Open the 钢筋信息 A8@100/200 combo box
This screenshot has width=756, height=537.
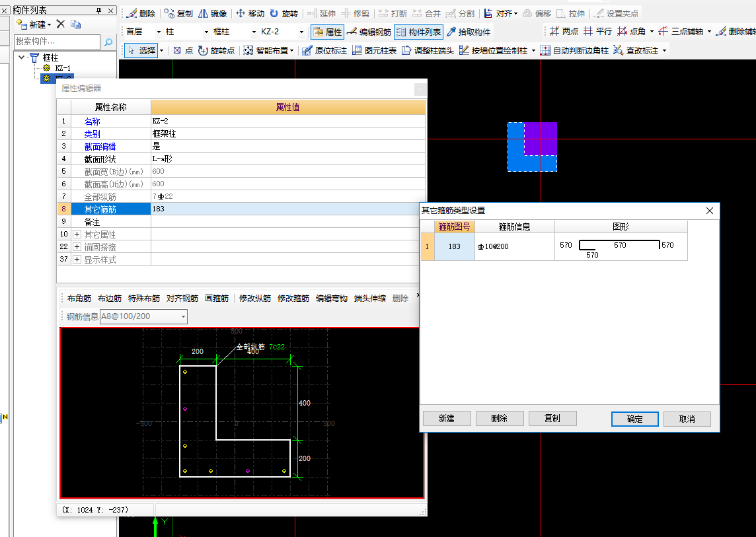[143, 316]
